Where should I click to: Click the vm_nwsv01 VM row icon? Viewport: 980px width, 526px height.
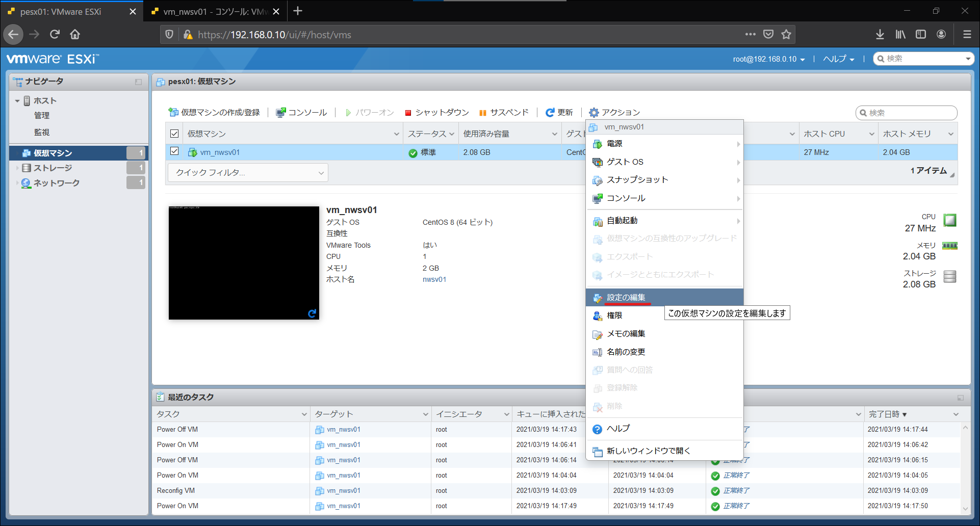tap(193, 152)
